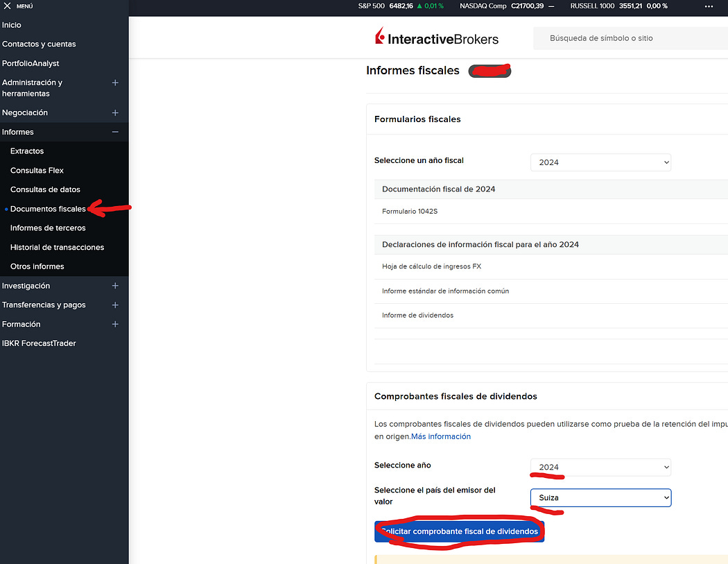The image size is (728, 564).
Task: Click Hoja de cálculo de ingresos FX
Action: coord(551,266)
